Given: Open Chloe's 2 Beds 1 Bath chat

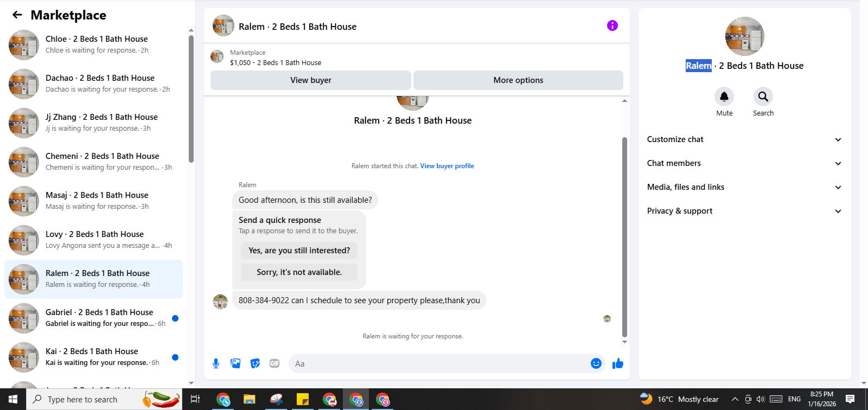Looking at the screenshot, I should pos(94,45).
